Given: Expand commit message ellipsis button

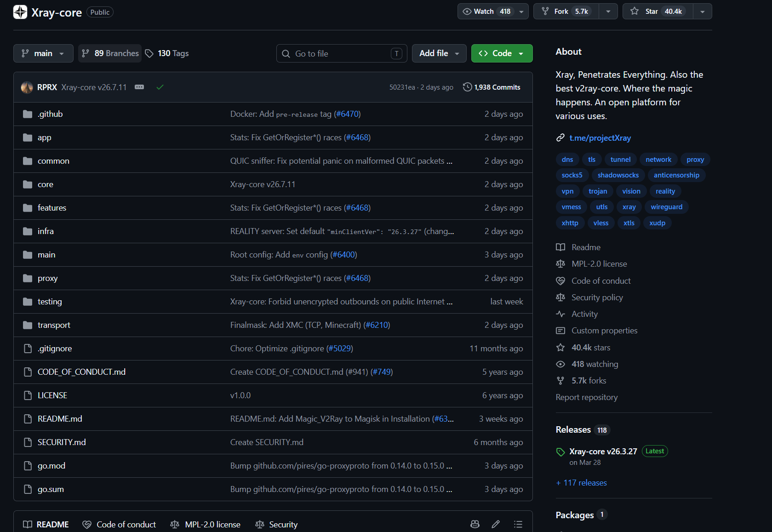Looking at the screenshot, I should click(x=139, y=87).
